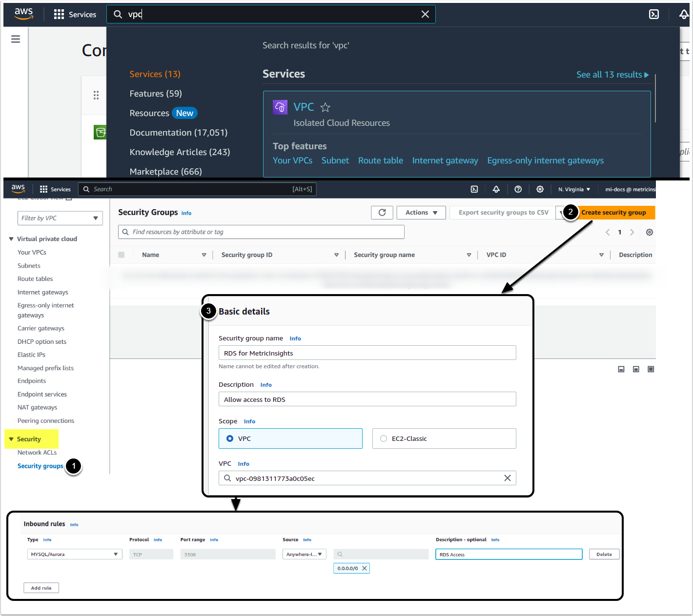Open Managed prefix lists in the sidebar
This screenshot has height=616, width=693.
[45, 368]
